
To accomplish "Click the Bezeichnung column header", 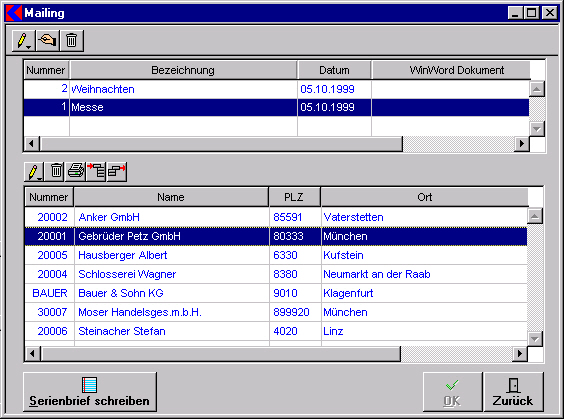I will (183, 70).
